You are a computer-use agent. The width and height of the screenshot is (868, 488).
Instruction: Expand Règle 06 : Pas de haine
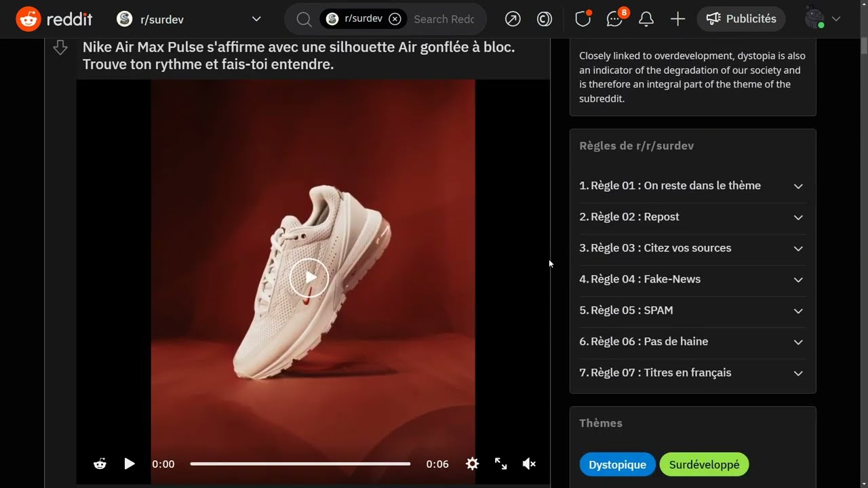point(692,342)
